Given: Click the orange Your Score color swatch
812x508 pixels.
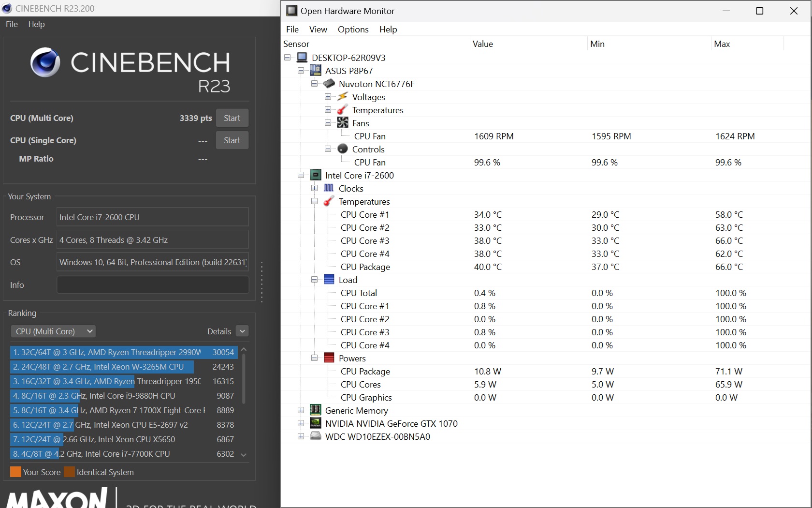Looking at the screenshot, I should [x=15, y=472].
